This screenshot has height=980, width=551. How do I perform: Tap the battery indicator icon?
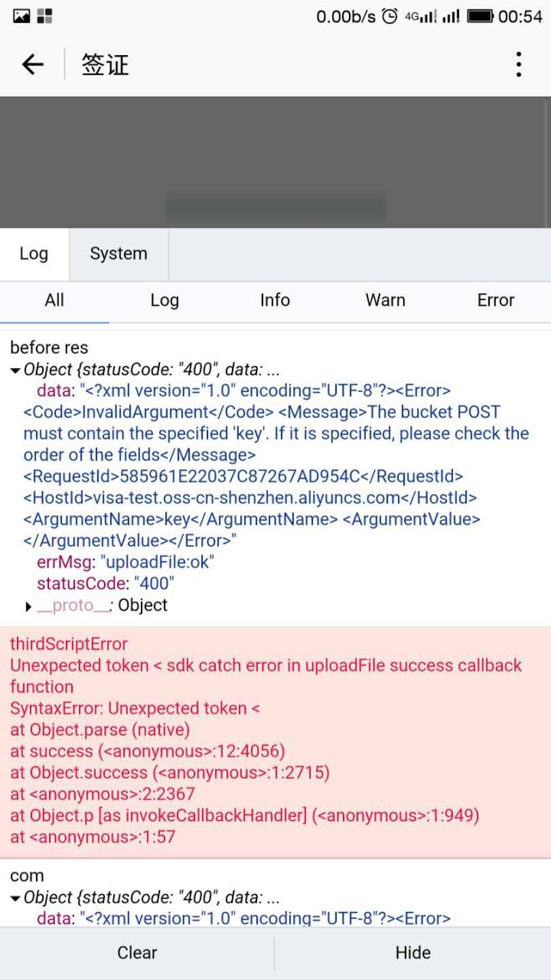tap(480, 16)
